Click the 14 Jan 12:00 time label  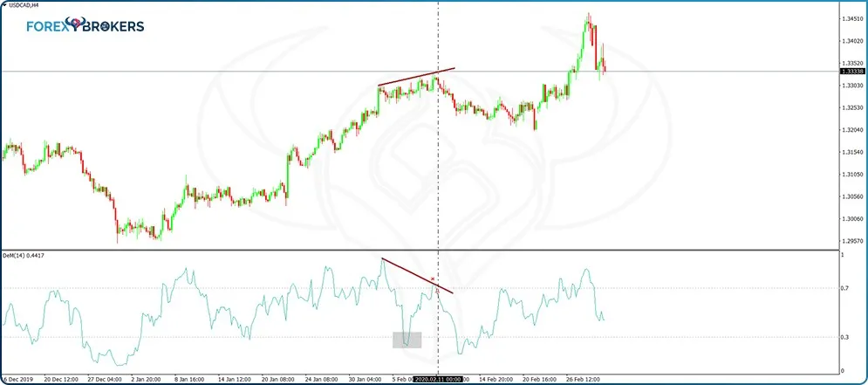(233, 380)
